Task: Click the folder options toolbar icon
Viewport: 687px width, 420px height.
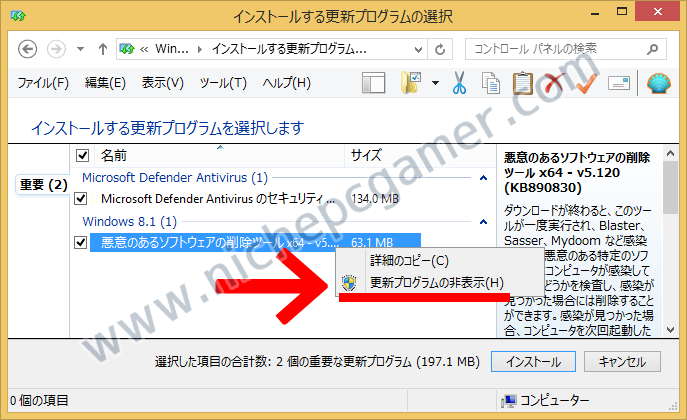Action: click(411, 83)
